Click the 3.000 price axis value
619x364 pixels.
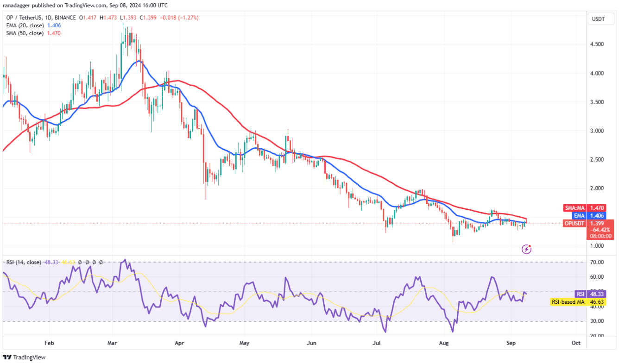click(596, 131)
